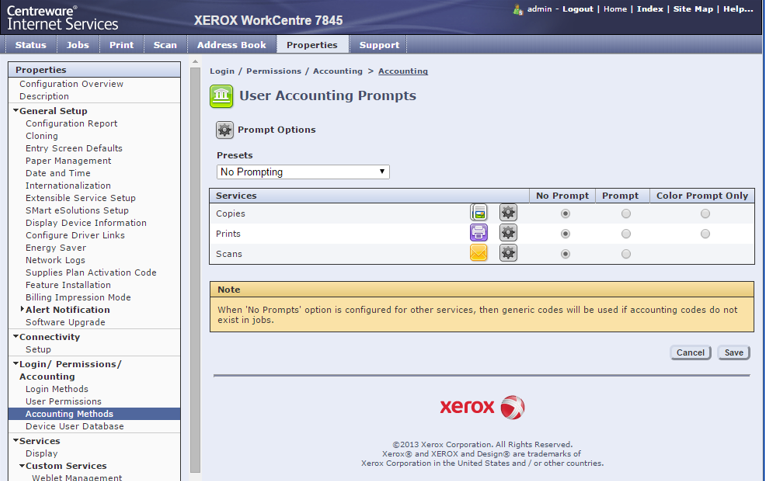Select Prompt radio for Copies
The height and width of the screenshot is (481, 765).
626,214
